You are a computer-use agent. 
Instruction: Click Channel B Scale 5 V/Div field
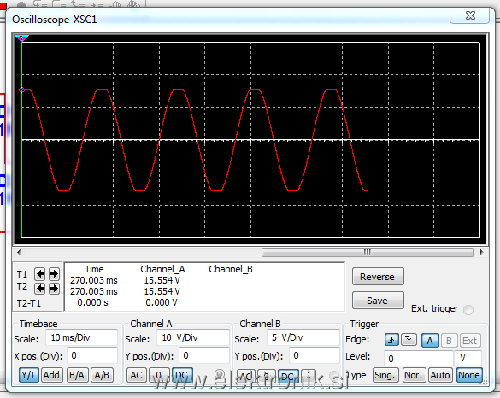pyautogui.click(x=303, y=338)
